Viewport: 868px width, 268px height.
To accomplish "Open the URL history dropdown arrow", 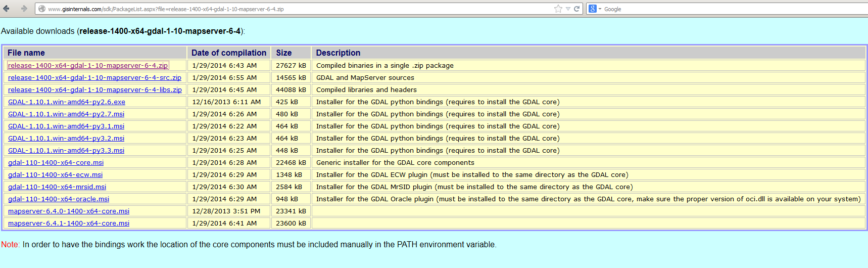I will (x=568, y=9).
